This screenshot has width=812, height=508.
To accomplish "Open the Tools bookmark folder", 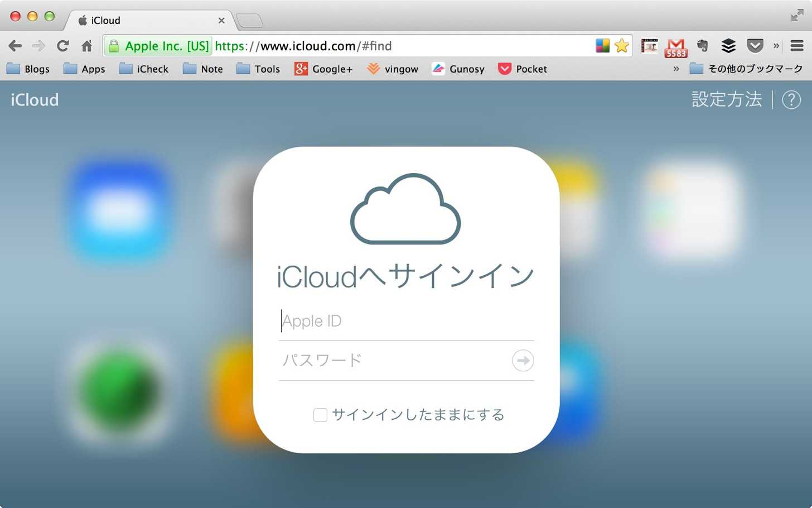I will (x=258, y=69).
